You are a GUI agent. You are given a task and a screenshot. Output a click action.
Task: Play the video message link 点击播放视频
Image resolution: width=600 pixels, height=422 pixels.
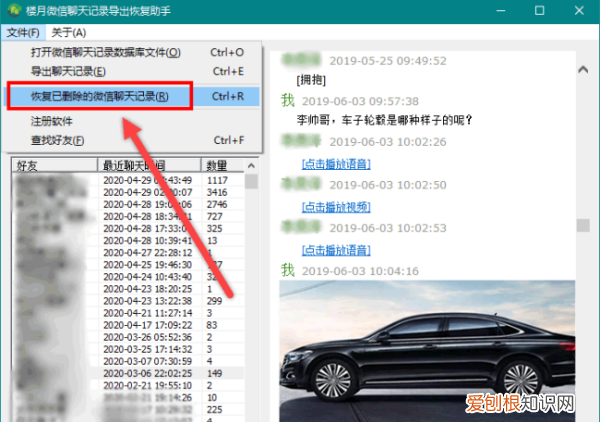pyautogui.click(x=336, y=207)
